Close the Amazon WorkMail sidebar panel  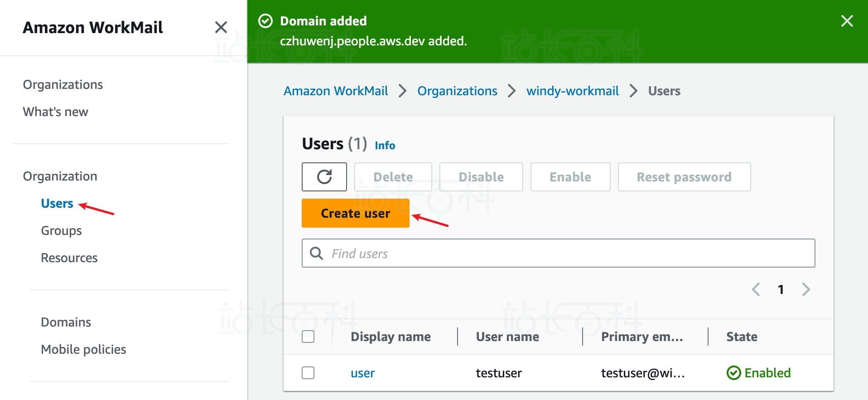coord(221,28)
